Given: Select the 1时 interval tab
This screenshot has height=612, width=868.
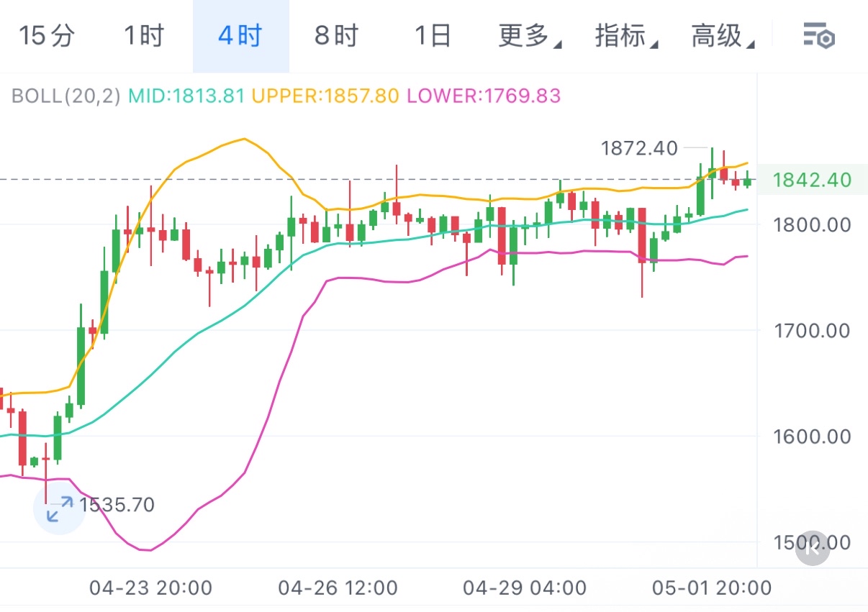Looking at the screenshot, I should coord(144,36).
